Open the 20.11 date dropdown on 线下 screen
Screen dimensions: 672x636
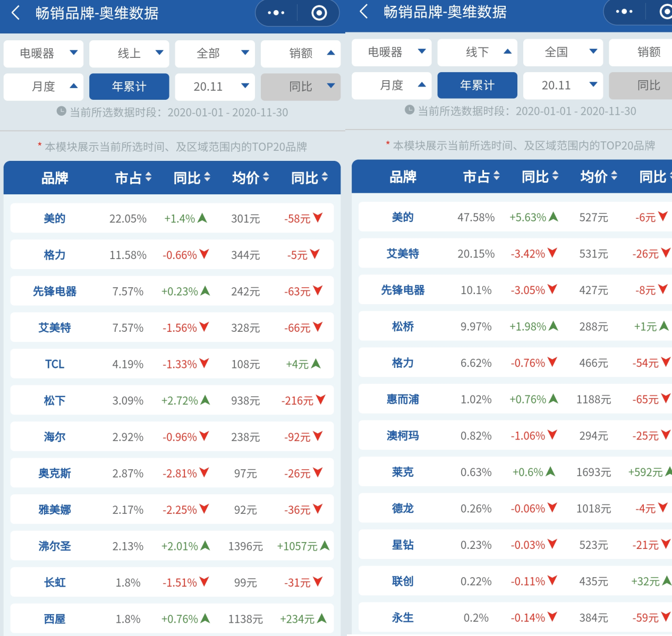click(563, 85)
